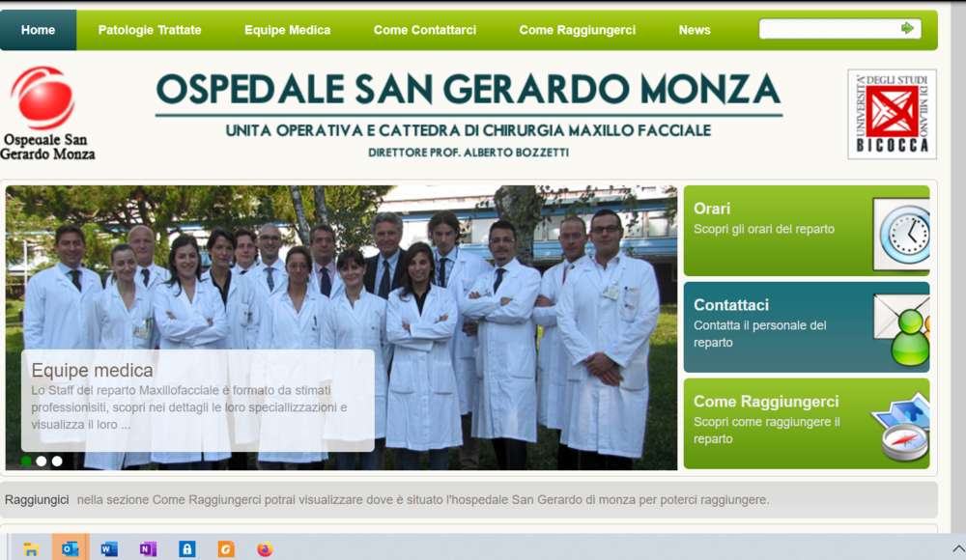Image resolution: width=966 pixels, height=560 pixels.
Task: Select the first green slideshow dot
Action: (x=26, y=461)
